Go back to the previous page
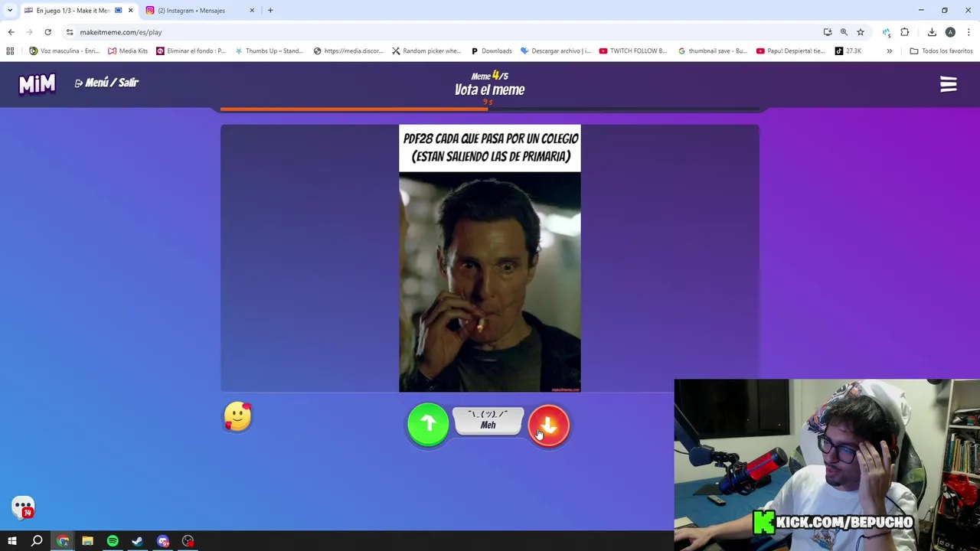 point(11,32)
